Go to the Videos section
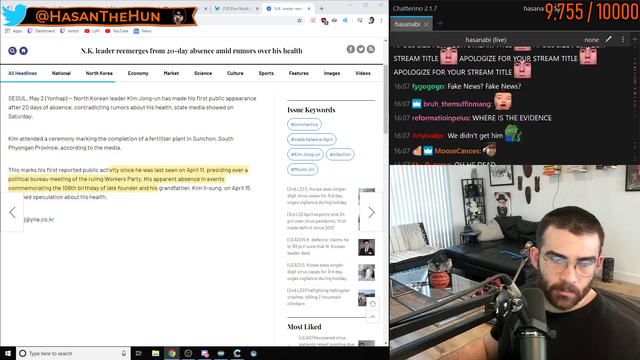Screen dimensions: 640x360 point(363,73)
